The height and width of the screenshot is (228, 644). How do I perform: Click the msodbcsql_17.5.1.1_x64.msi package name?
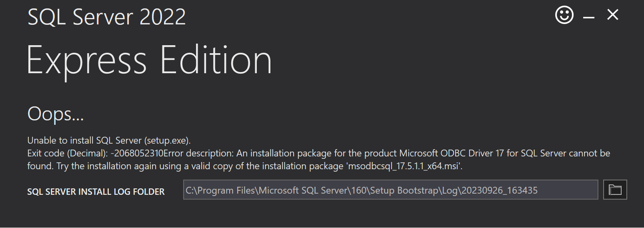pos(404,166)
